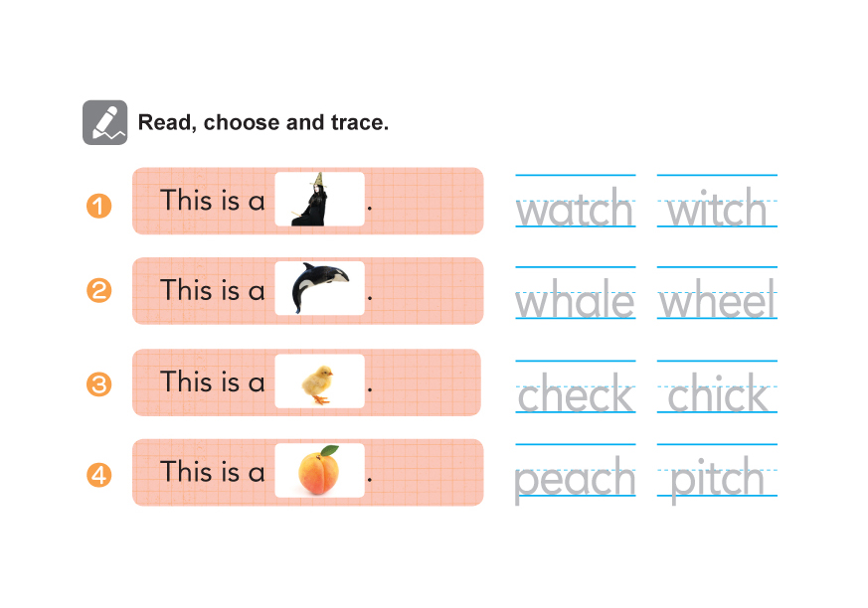868x608 pixels.
Task: Click the 'Read, choose and trace.' heading
Action: 262,123
